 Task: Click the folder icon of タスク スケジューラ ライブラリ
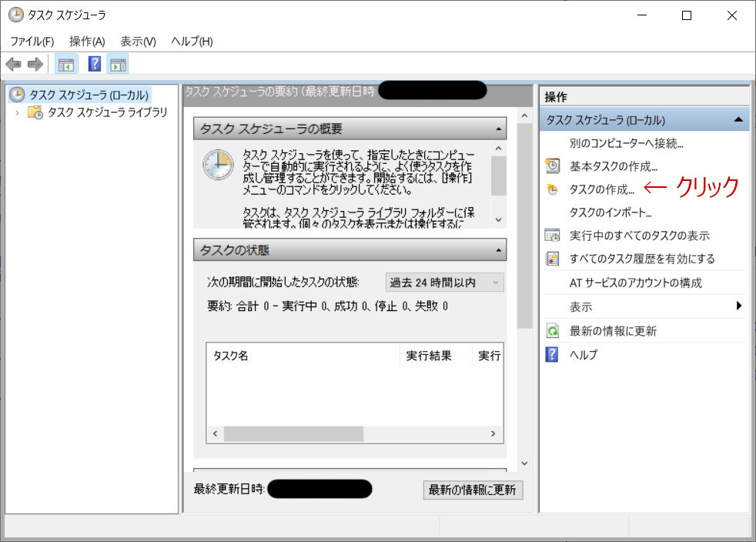[x=35, y=113]
